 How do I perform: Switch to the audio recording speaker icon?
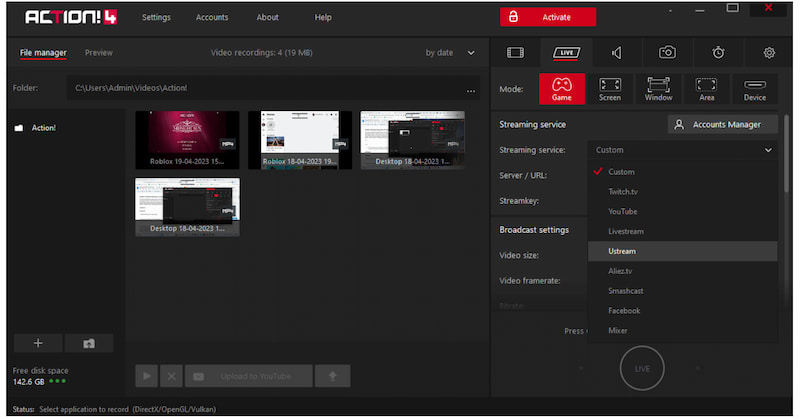click(617, 53)
